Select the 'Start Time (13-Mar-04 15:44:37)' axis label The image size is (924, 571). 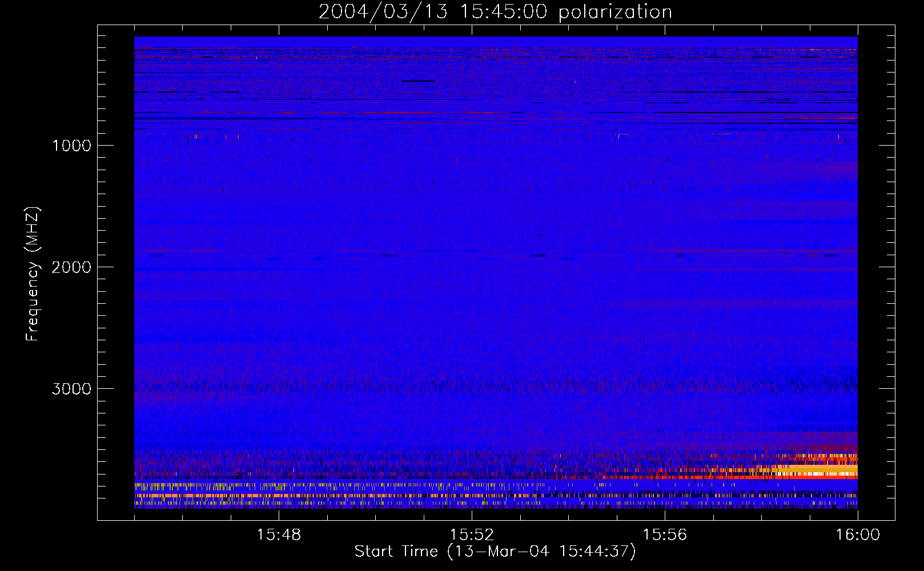click(495, 552)
